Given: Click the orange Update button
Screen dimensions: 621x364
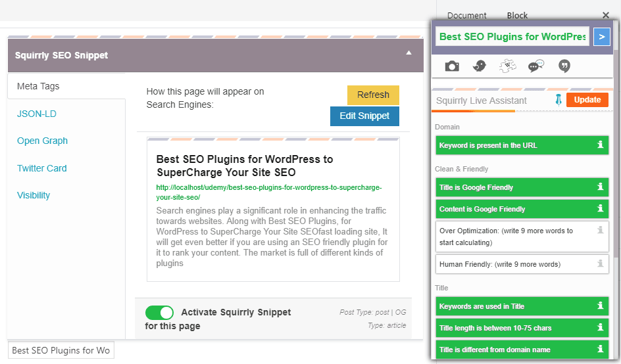Looking at the screenshot, I should (587, 100).
